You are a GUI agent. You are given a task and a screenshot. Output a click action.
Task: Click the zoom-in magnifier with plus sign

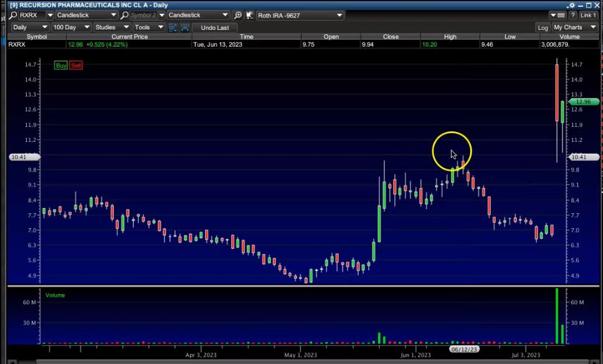tap(238, 16)
